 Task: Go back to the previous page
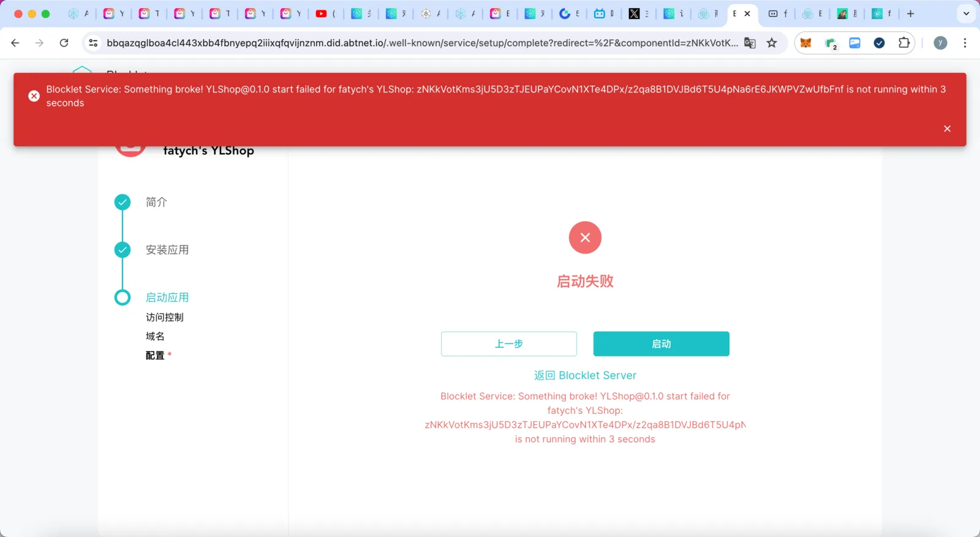[15, 43]
